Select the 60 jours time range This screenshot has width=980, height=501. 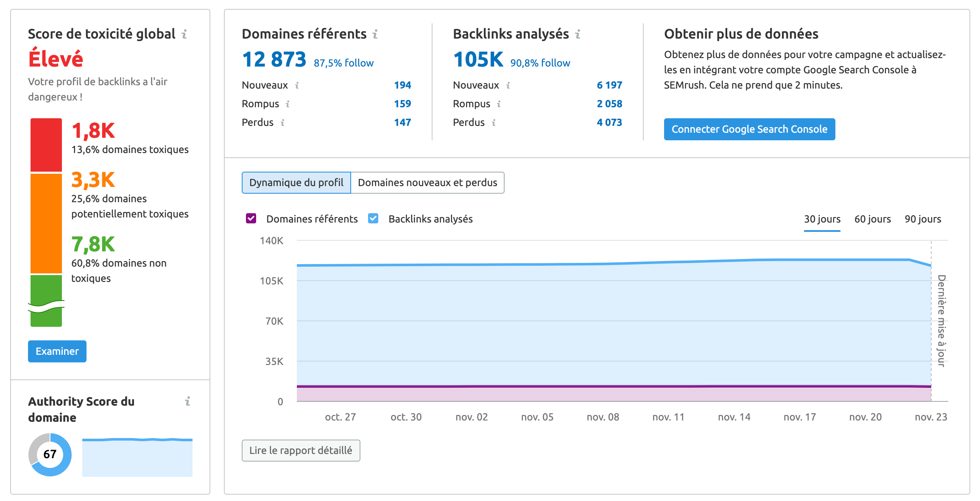pos(873,219)
